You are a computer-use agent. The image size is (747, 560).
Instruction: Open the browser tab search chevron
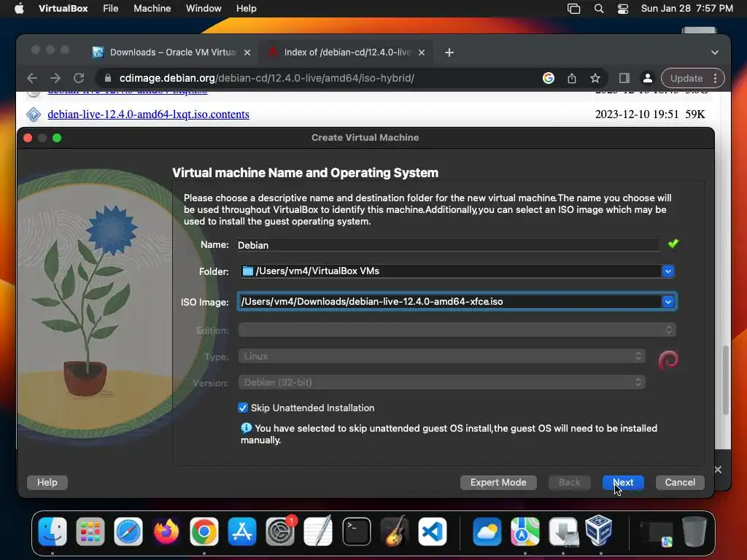click(715, 52)
